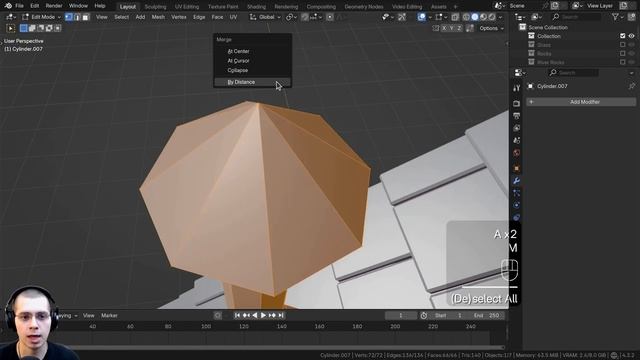This screenshot has width=640, height=360.
Task: Enable edge select mode
Action: (x=77, y=17)
